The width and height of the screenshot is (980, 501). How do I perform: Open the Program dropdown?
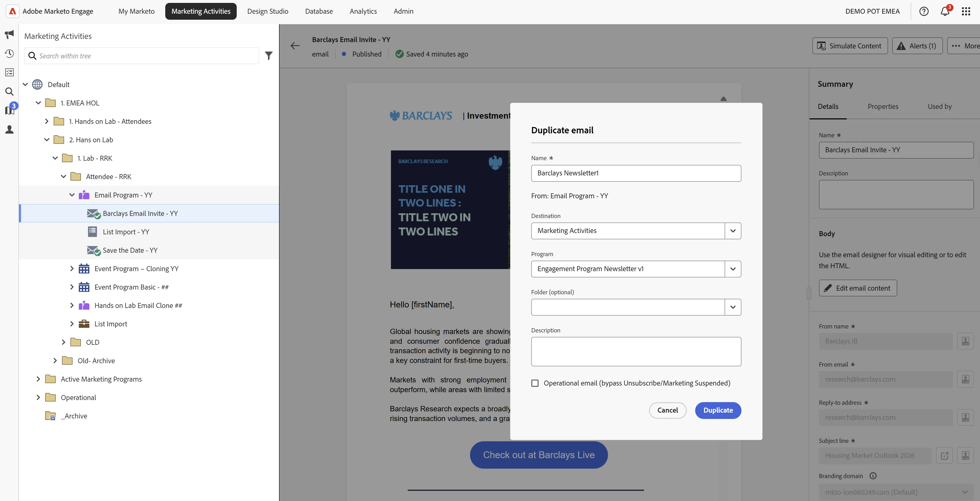coord(733,269)
